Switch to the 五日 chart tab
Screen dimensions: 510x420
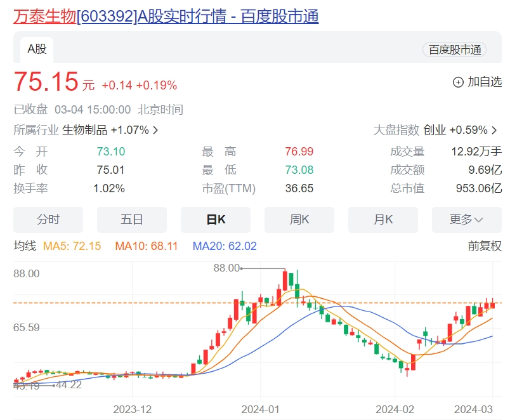[x=132, y=220]
